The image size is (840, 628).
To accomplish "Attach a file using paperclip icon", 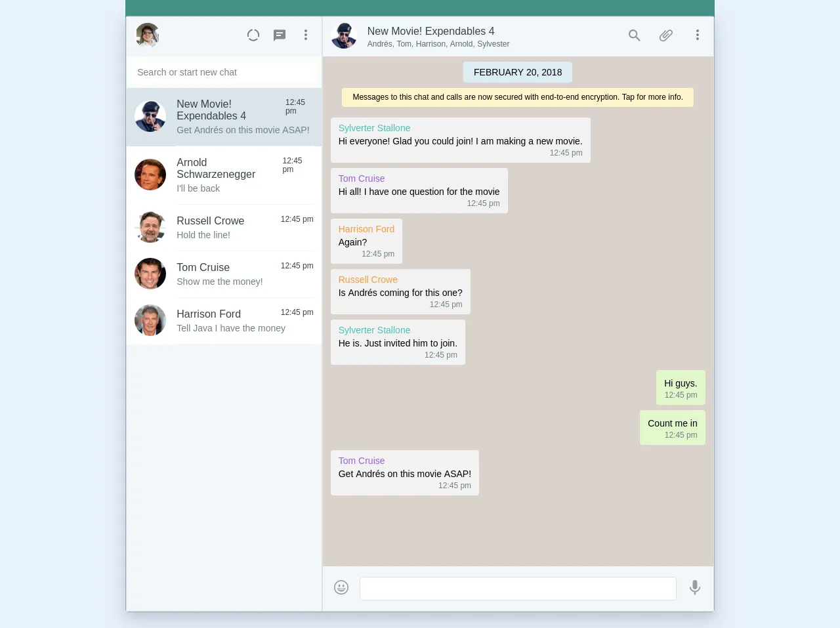I will (666, 35).
